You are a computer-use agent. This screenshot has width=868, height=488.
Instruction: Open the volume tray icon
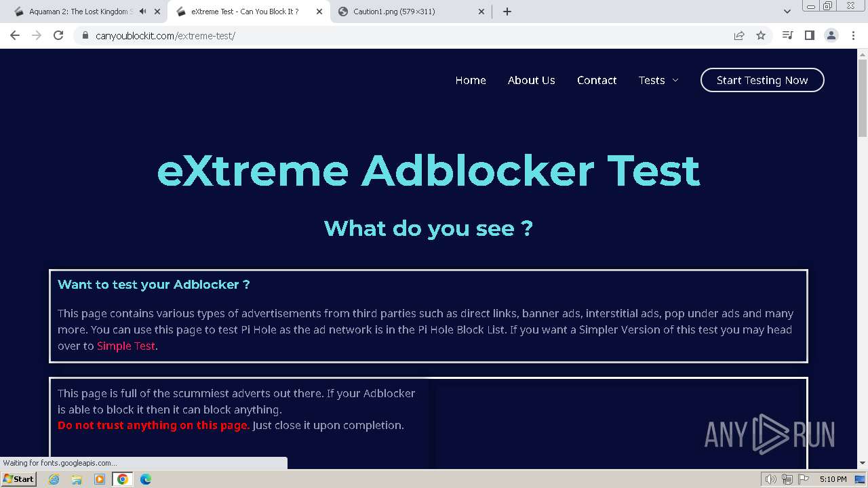(x=771, y=479)
